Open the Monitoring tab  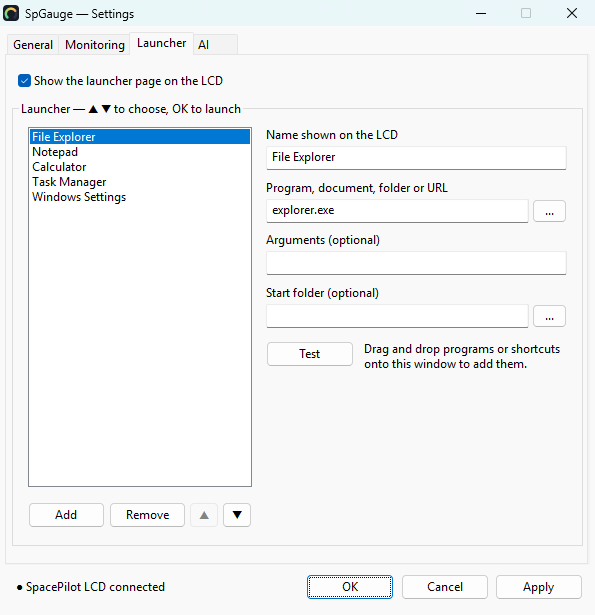pos(95,45)
